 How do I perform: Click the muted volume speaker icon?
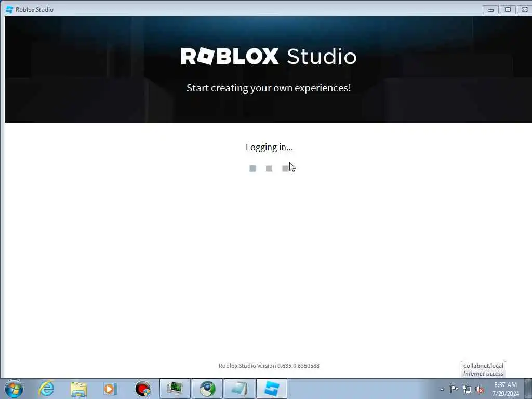coord(480,390)
